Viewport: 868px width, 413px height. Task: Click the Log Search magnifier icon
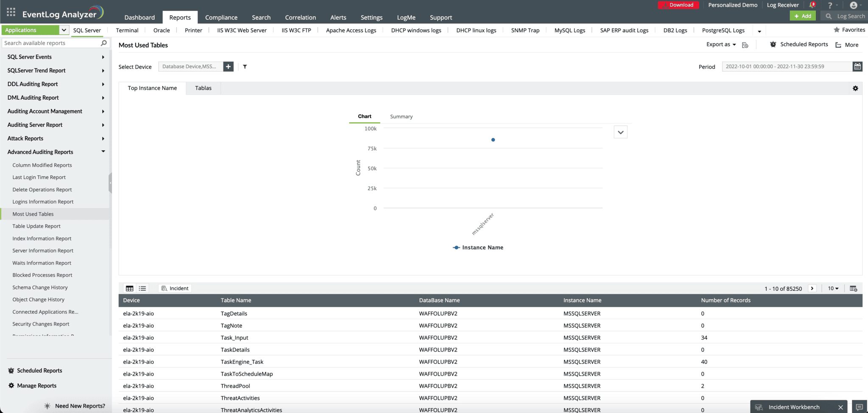pyautogui.click(x=829, y=16)
